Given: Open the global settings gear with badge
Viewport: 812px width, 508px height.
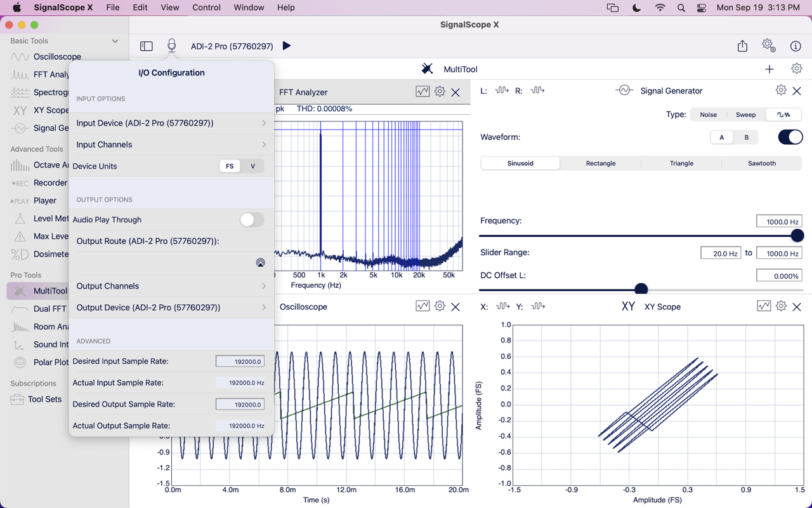Looking at the screenshot, I should click(769, 46).
